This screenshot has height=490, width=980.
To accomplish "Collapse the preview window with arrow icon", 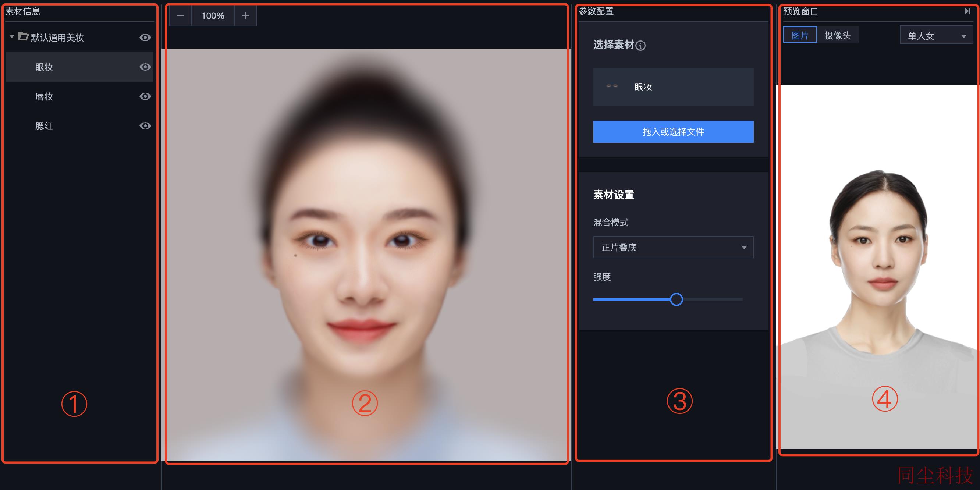I will point(967,11).
